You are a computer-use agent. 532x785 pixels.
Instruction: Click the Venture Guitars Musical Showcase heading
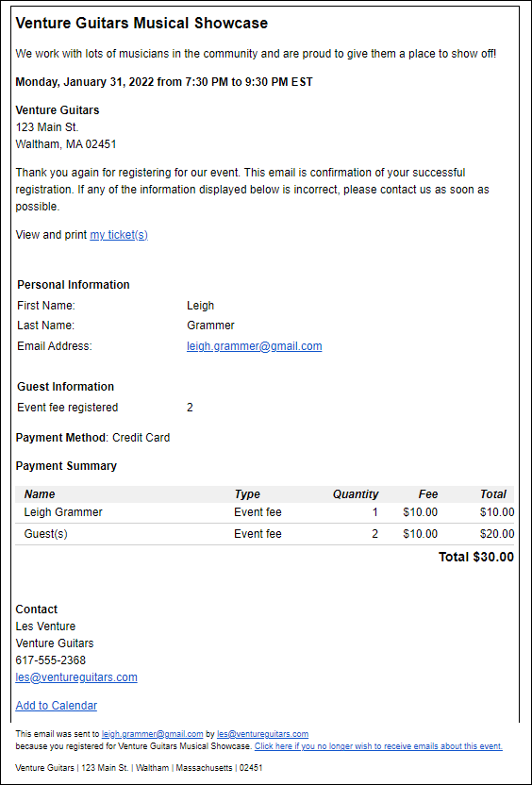(141, 23)
